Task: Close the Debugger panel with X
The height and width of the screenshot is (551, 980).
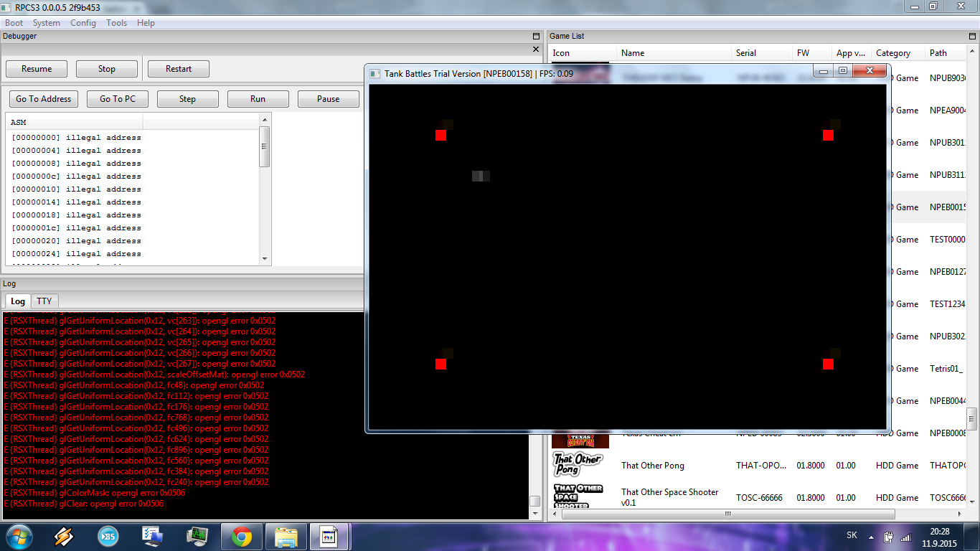Action: pyautogui.click(x=536, y=50)
